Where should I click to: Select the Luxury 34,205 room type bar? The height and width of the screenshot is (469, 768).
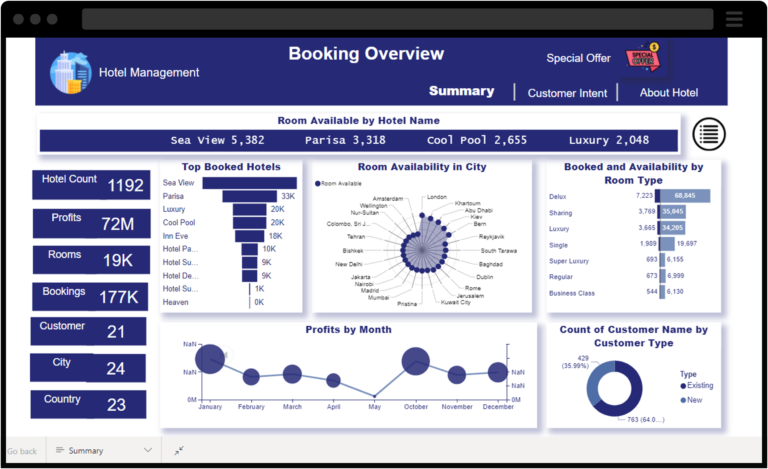coord(672,228)
